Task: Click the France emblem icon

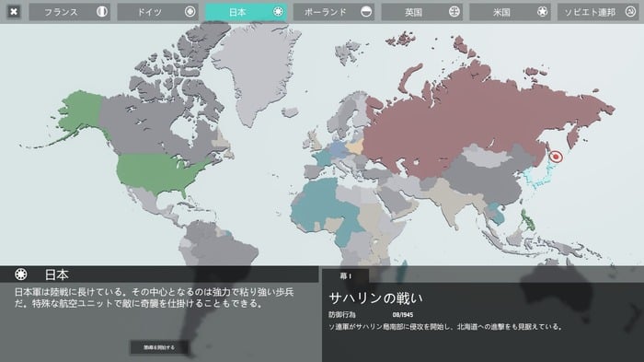Action: point(102,12)
